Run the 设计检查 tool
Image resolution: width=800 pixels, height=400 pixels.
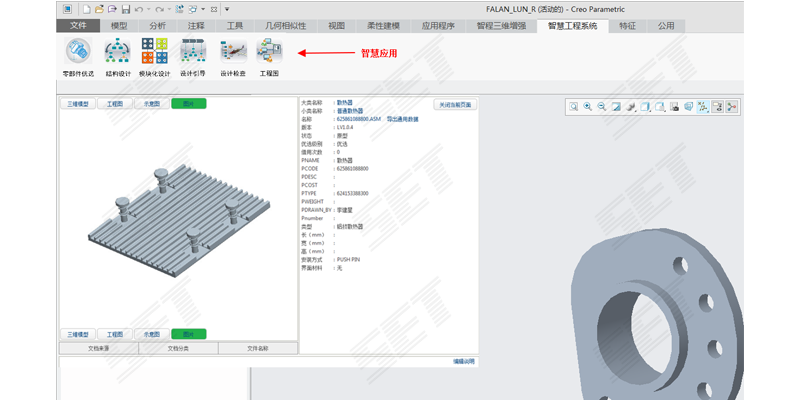pos(233,57)
